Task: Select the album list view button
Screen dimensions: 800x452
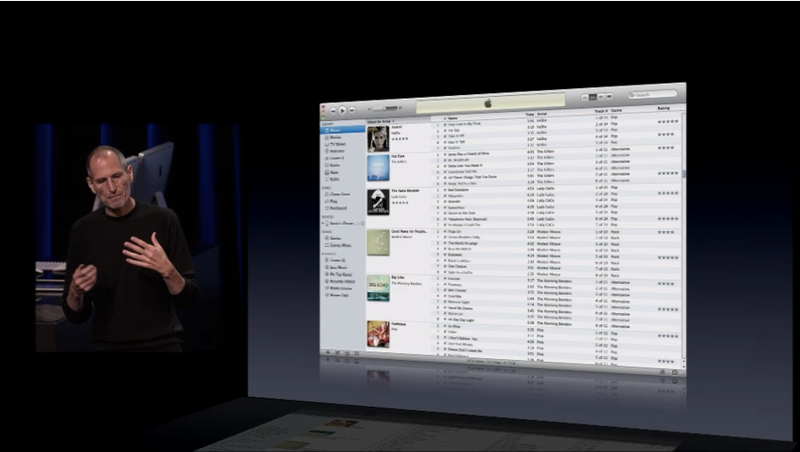Action: [x=593, y=97]
